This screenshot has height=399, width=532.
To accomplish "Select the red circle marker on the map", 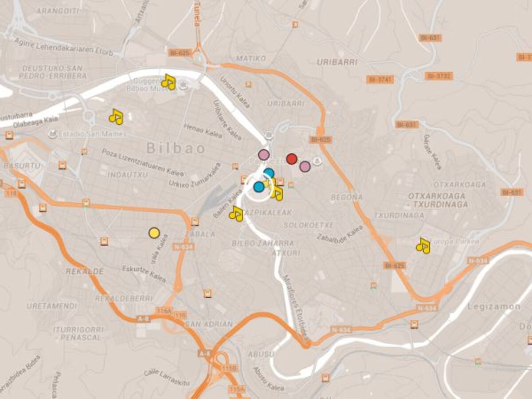I will (291, 159).
